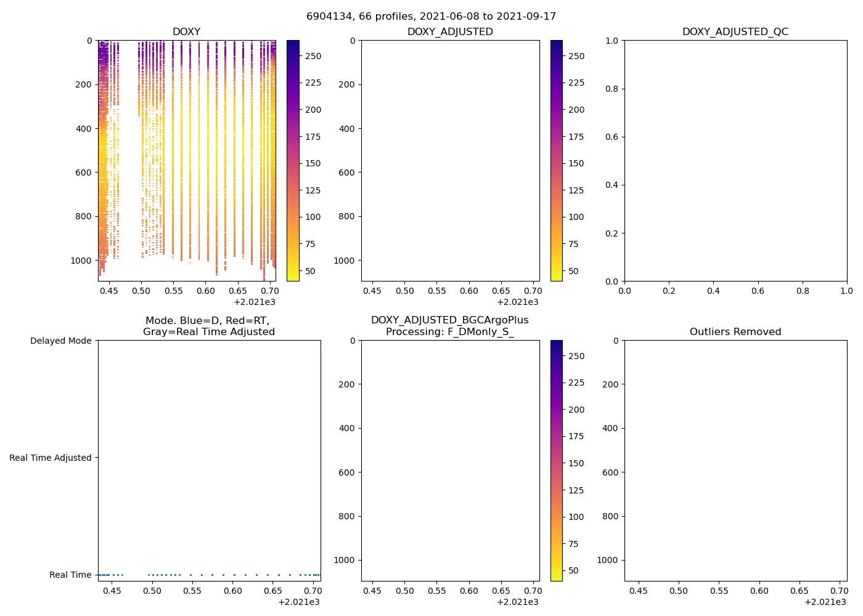
Task: Click the 'Mode. Blue=D, Red=RT' plot title
Action: point(208,326)
